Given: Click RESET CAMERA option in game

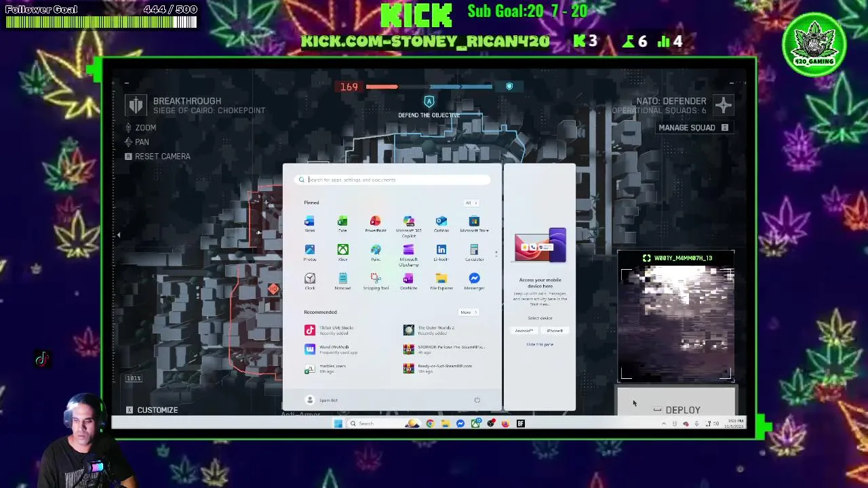Looking at the screenshot, I should 157,156.
